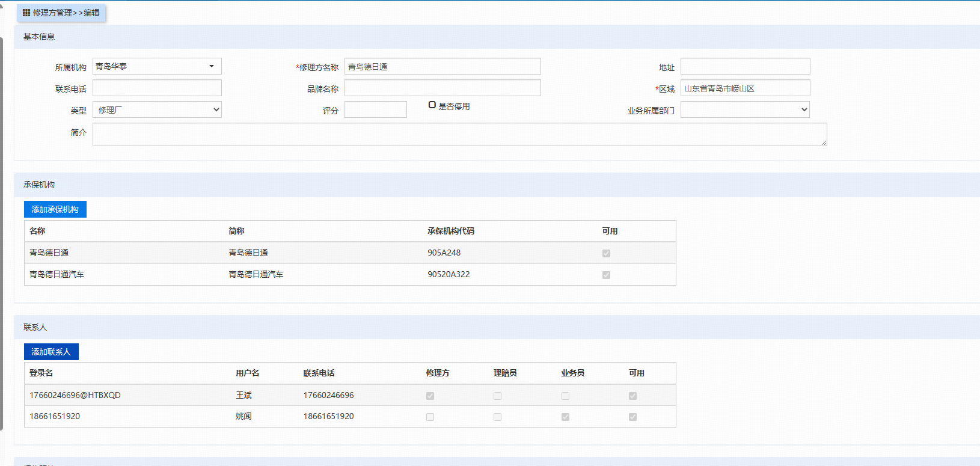Viewport: 980px width, 466px height.
Task: Toggle 理赔员 checkbox for 王斌 row
Action: coord(497,396)
